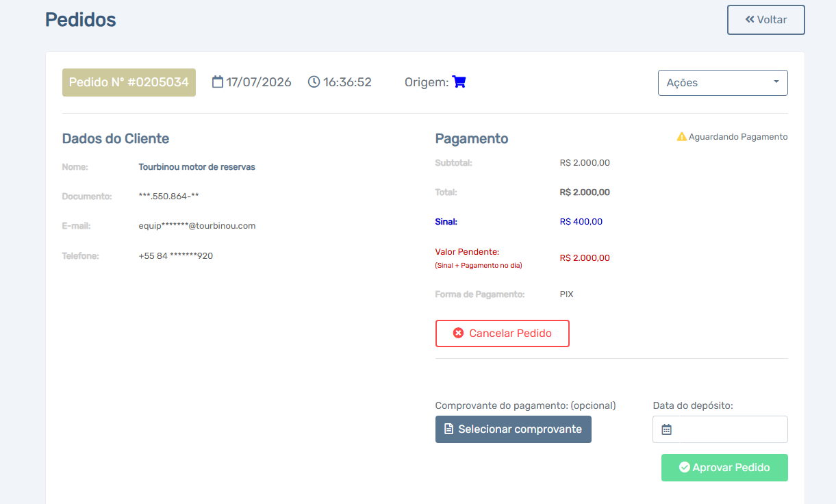
Task: Click the Documento: field label
Action: (87, 197)
